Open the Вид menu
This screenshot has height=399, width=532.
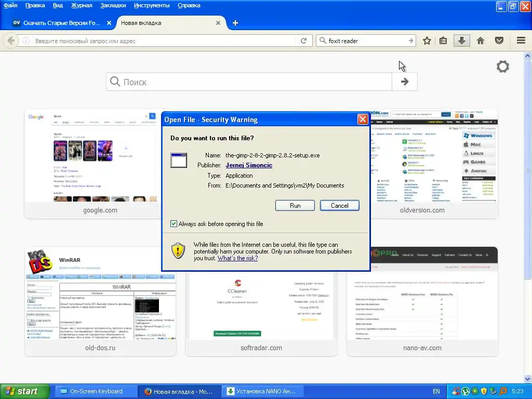(x=58, y=5)
